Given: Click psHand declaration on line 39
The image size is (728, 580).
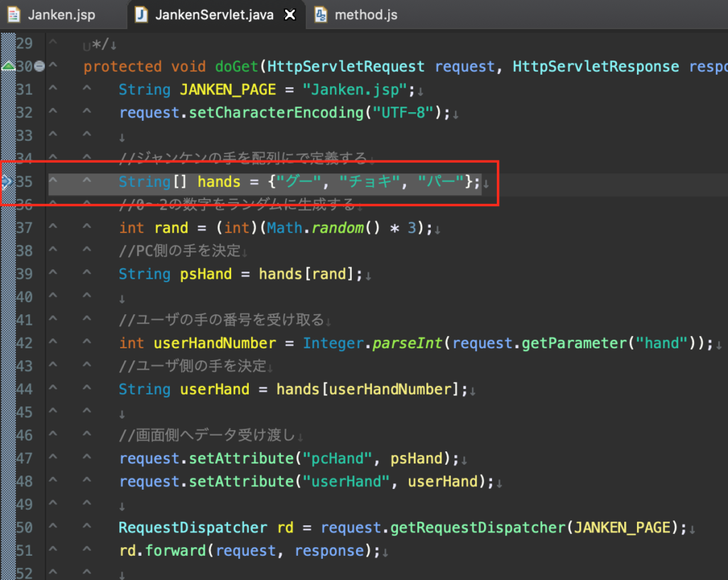Looking at the screenshot, I should click(205, 274).
